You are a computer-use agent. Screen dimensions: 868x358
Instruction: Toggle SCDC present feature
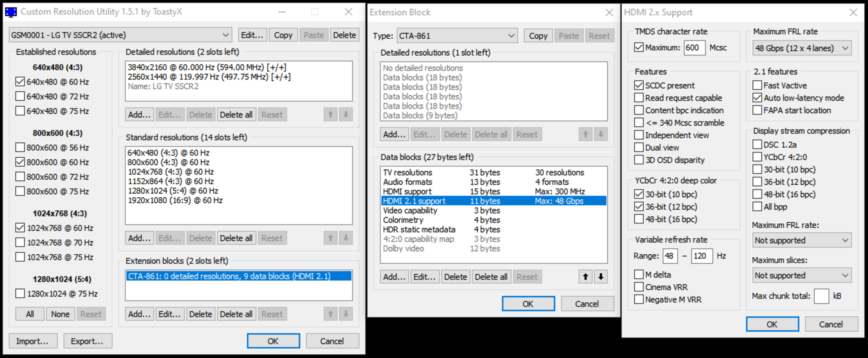coord(639,85)
